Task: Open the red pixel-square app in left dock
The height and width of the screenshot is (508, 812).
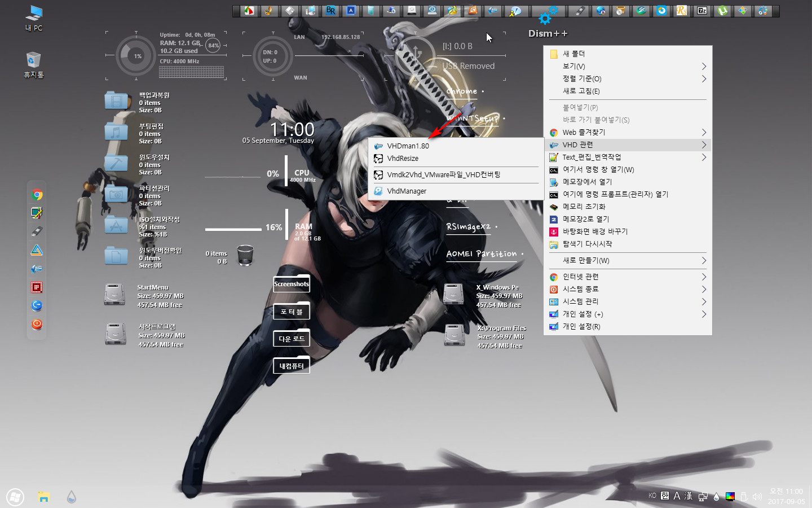Action: pyautogui.click(x=37, y=287)
